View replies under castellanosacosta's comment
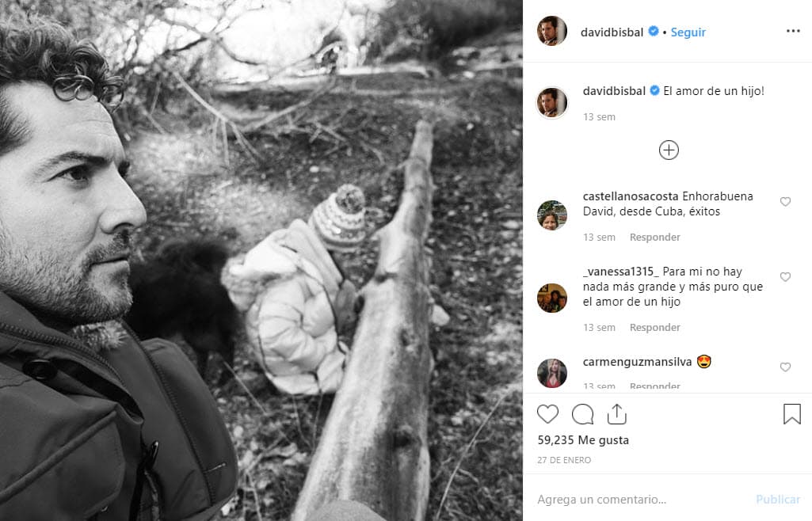Screen dimensions: 812x521 pos(654,237)
